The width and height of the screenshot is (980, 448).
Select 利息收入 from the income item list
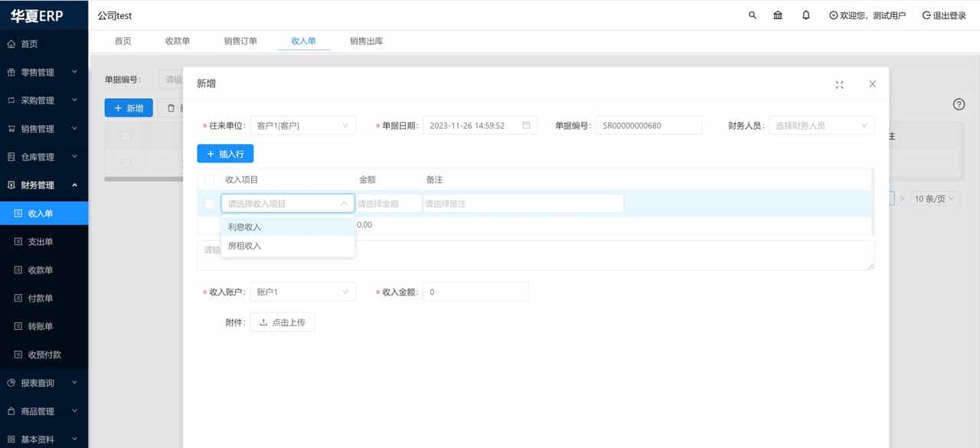[243, 226]
